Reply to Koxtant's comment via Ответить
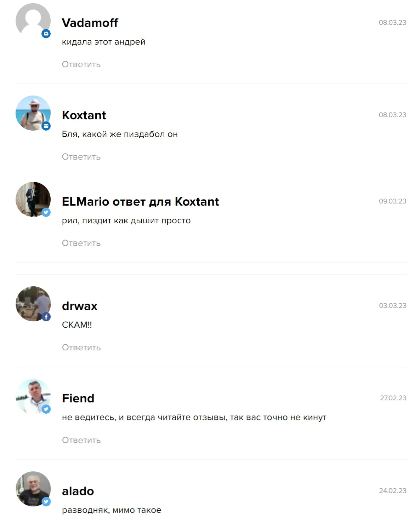Image resolution: width=420 pixels, height=528 pixels. tap(81, 157)
